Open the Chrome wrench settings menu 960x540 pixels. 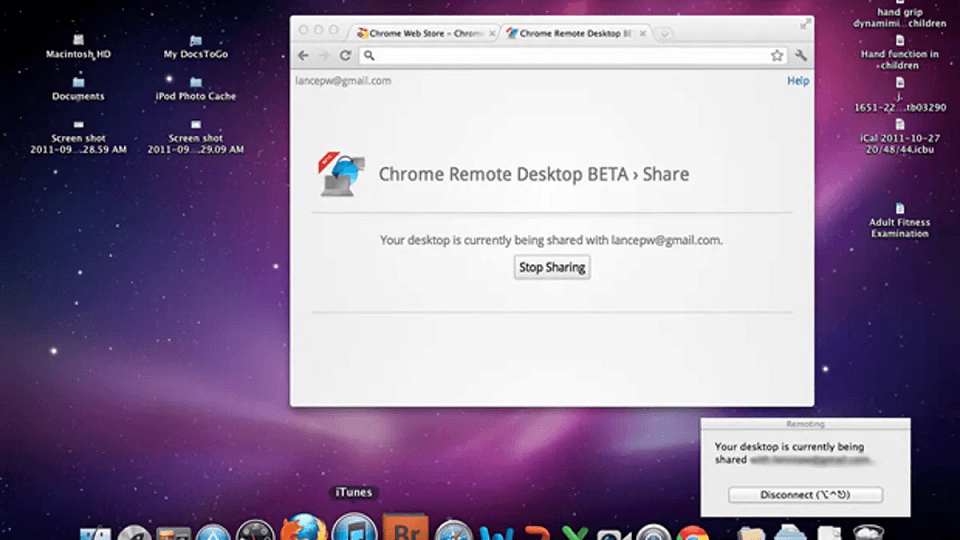tap(800, 56)
